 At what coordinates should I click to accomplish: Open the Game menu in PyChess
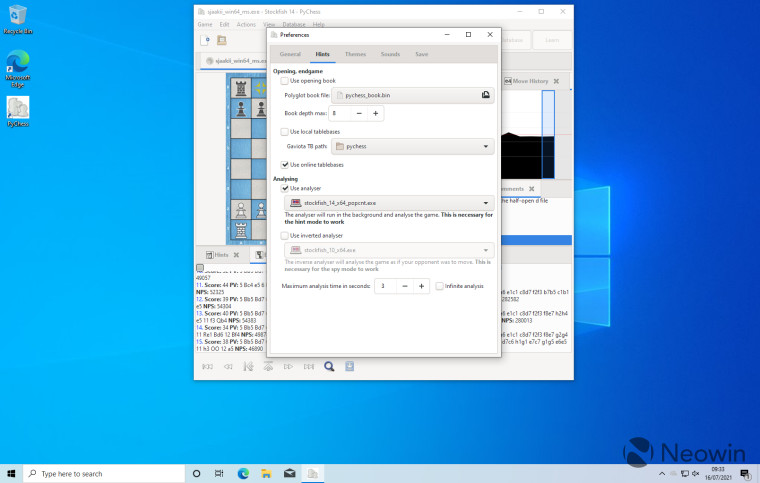[x=205, y=24]
